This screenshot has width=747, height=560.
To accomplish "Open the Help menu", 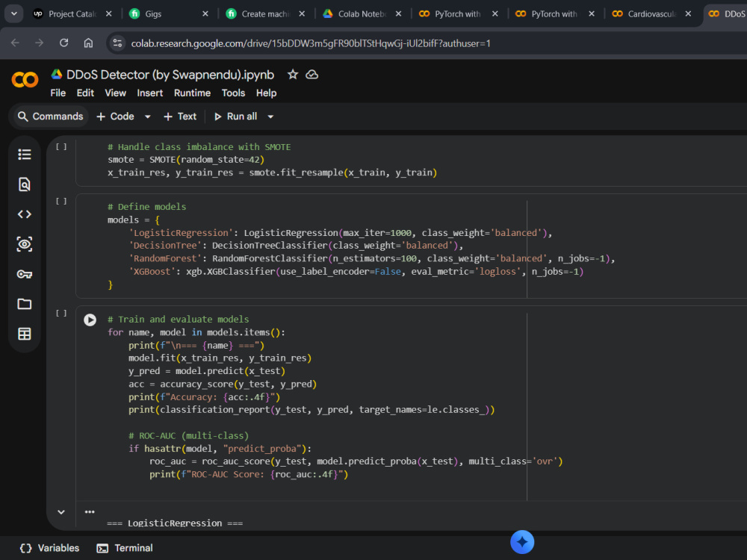I will [267, 93].
